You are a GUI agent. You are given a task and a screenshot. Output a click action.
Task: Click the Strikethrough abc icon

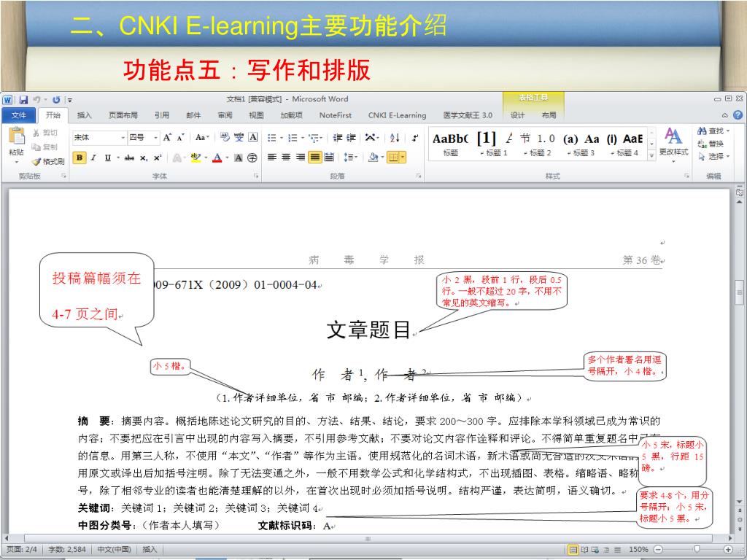129,157
